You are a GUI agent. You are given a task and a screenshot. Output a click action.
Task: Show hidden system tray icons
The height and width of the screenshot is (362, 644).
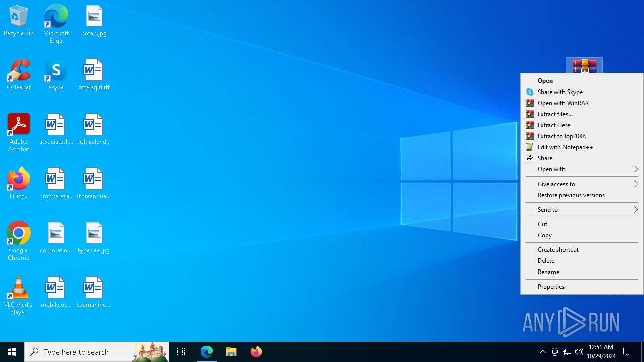543,352
